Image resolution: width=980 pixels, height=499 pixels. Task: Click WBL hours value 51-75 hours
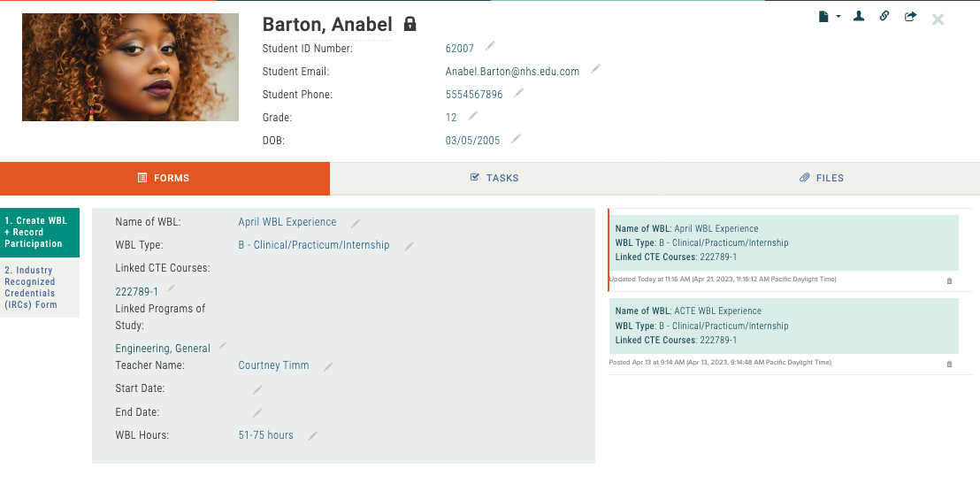[265, 435]
